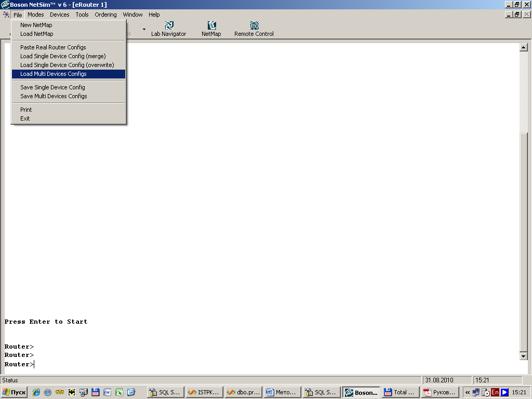Open the Tools menu
The width and height of the screenshot is (532, 399).
[x=82, y=15]
